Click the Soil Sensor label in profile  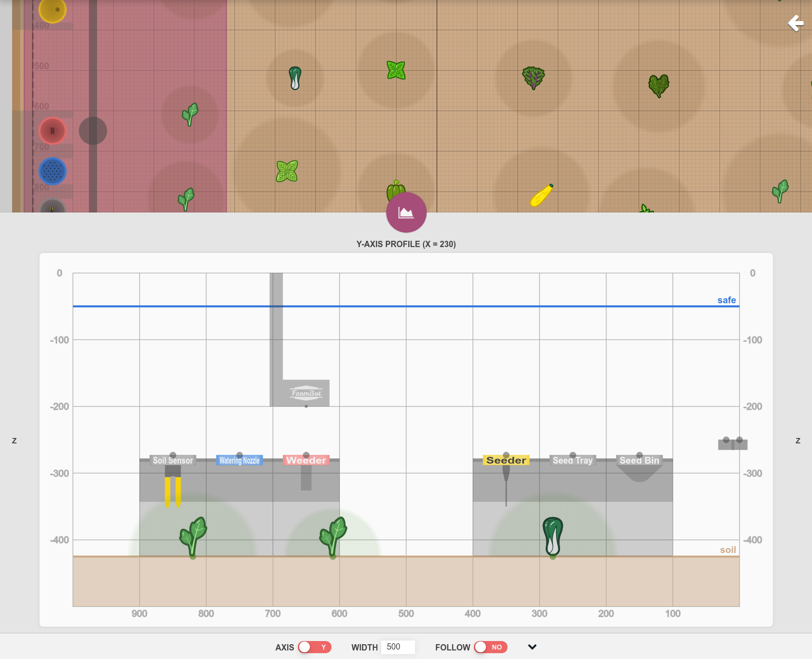coord(173,460)
